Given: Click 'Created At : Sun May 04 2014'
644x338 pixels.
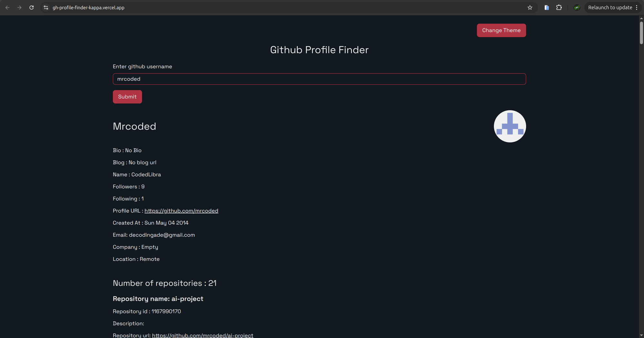Looking at the screenshot, I should pyautogui.click(x=150, y=223).
